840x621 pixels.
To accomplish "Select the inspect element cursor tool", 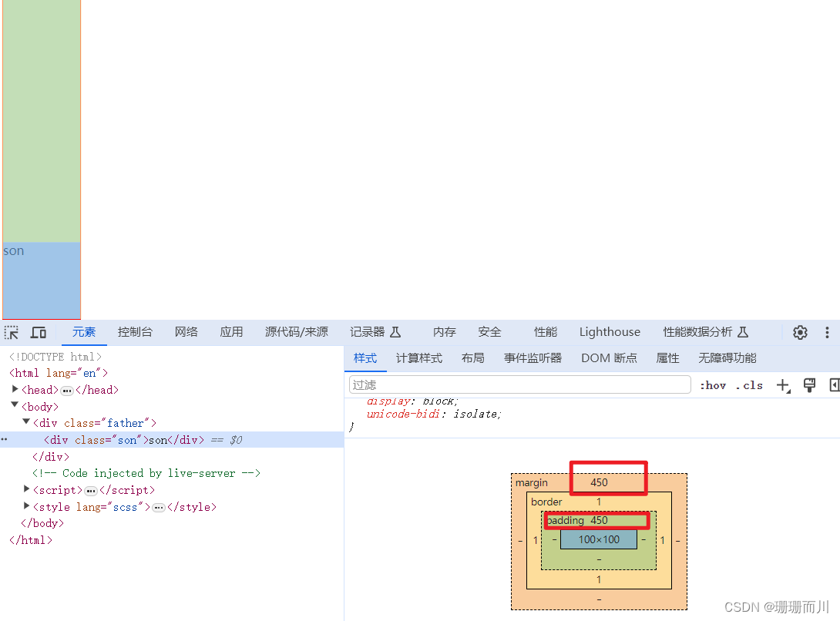I will pos(12,332).
